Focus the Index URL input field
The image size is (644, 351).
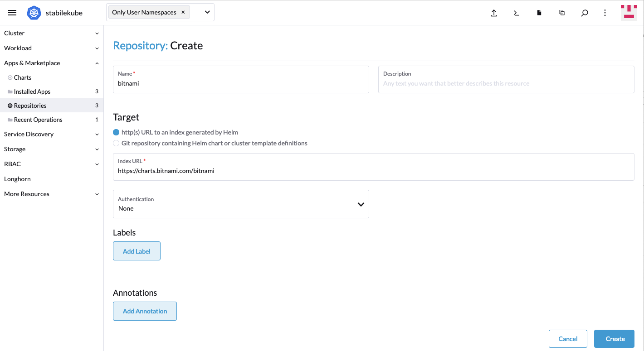[374, 167]
